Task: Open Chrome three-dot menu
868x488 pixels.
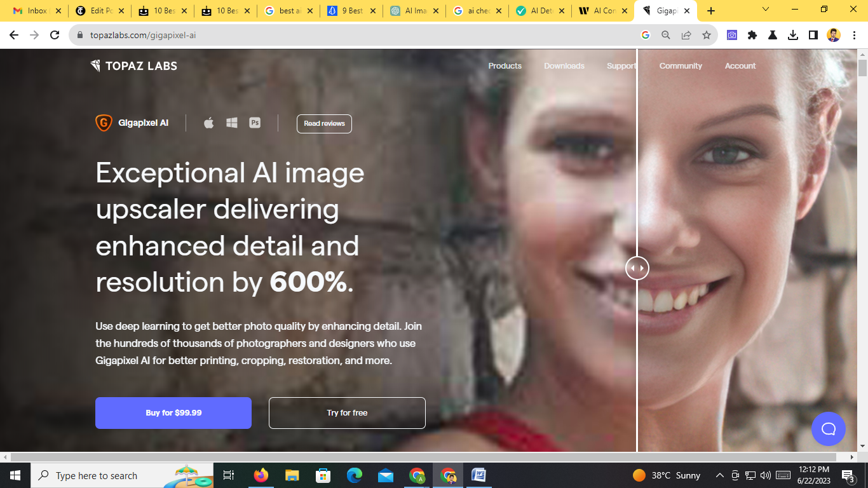Action: coord(853,36)
